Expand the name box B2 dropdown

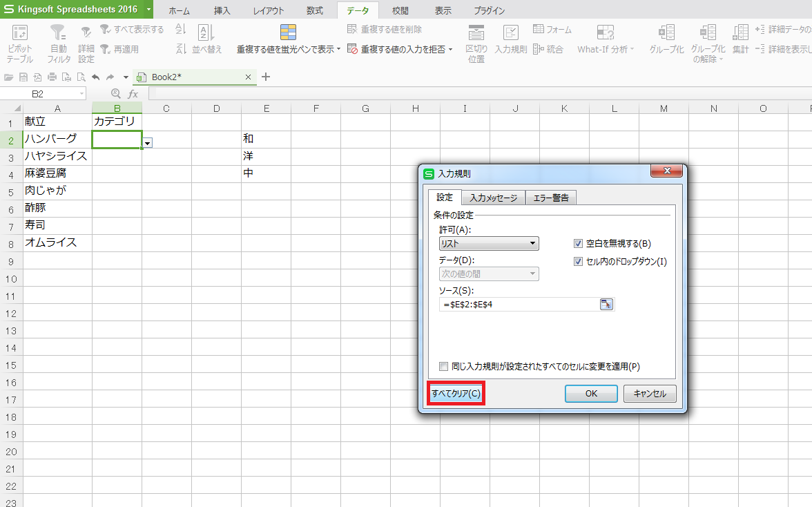tap(81, 94)
